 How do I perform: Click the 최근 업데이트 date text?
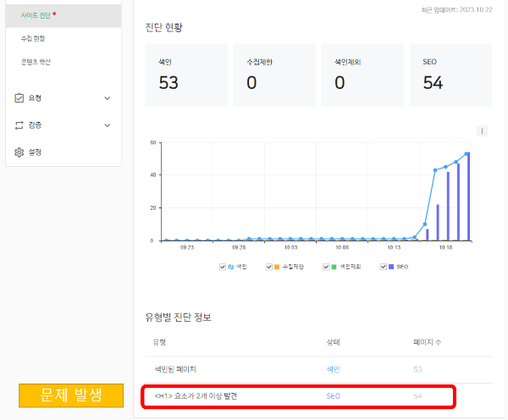[457, 10]
